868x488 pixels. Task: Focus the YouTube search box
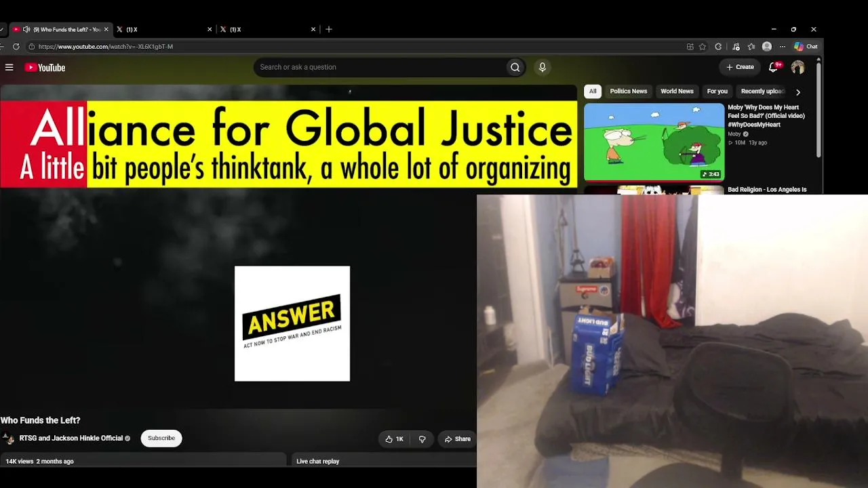(380, 67)
